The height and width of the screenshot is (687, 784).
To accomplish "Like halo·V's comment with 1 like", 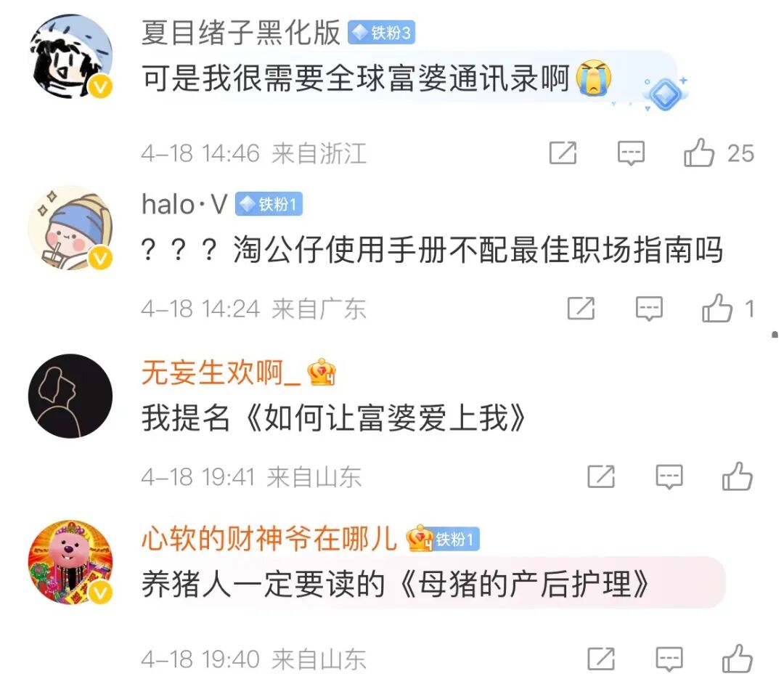I will 717,308.
